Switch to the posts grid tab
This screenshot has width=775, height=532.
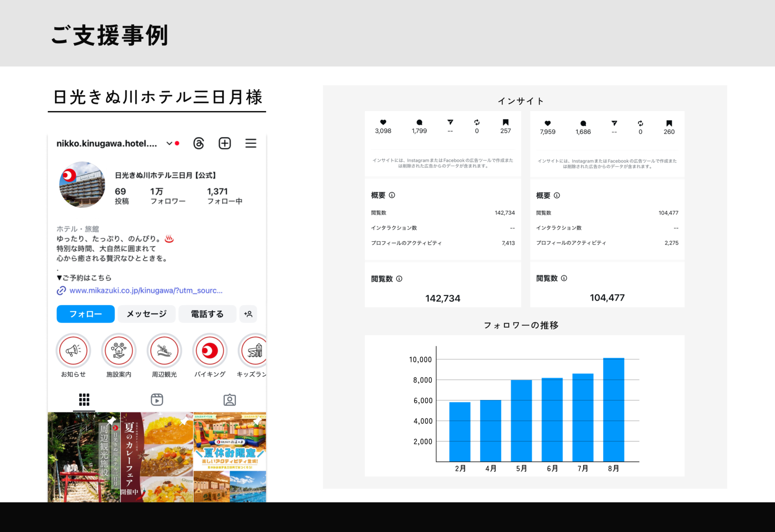(84, 400)
